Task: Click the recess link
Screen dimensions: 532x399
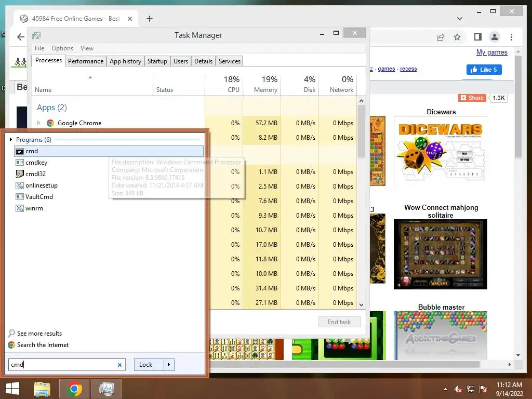Action: click(x=408, y=69)
